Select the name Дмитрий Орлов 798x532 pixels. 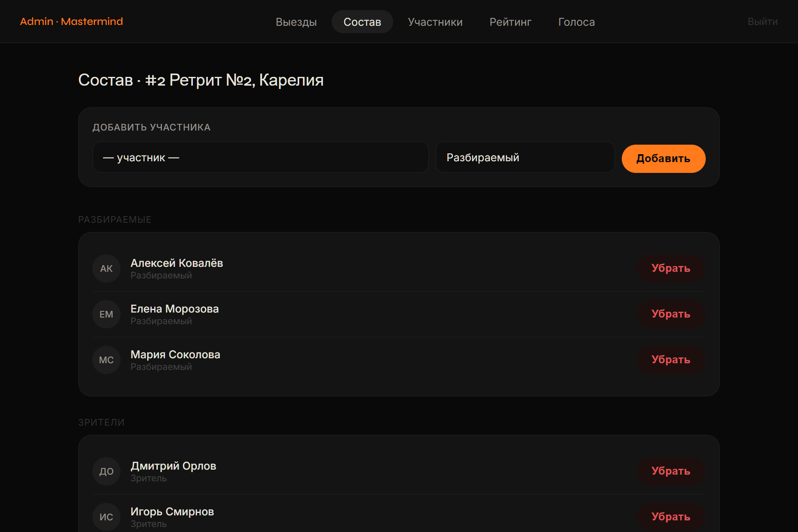click(173, 466)
